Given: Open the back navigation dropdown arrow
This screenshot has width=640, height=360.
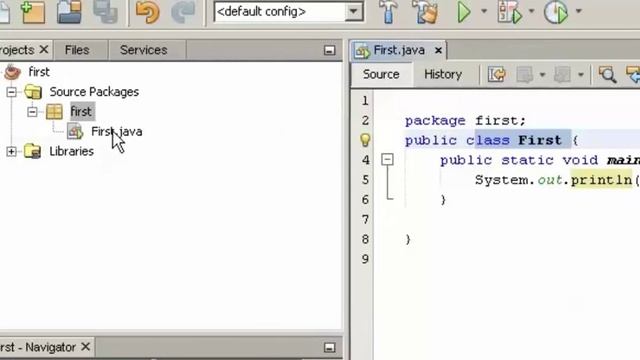Looking at the screenshot, I should (x=542, y=75).
